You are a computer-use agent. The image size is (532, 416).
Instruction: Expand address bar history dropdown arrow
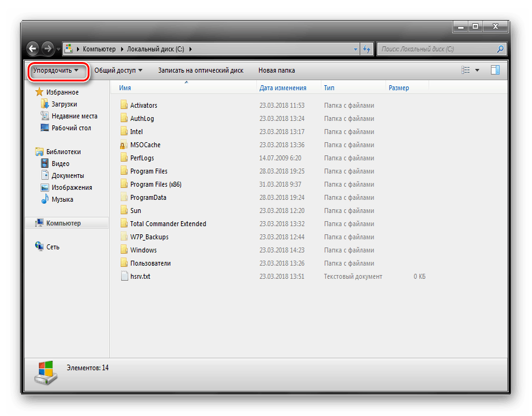[x=356, y=48]
